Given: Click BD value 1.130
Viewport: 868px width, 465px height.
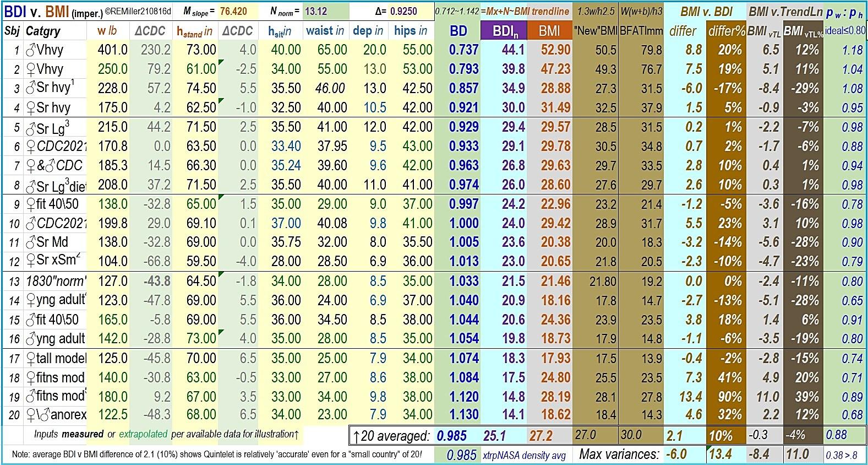Looking at the screenshot, I should 463,415.
